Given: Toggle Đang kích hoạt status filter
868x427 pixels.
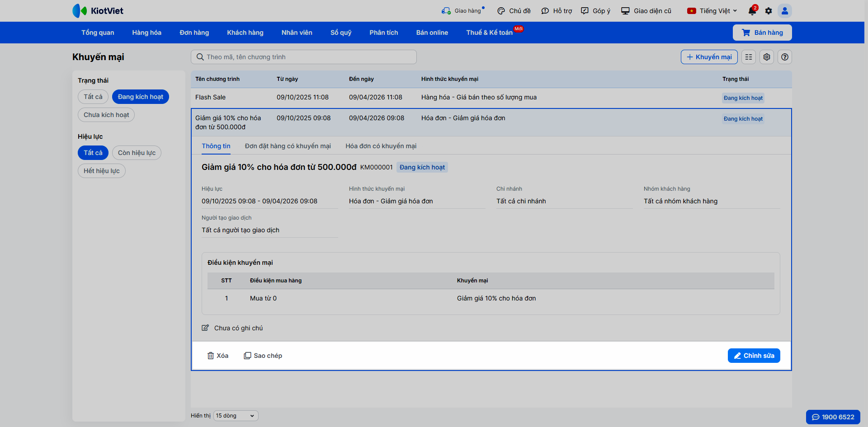Looking at the screenshot, I should [x=141, y=97].
